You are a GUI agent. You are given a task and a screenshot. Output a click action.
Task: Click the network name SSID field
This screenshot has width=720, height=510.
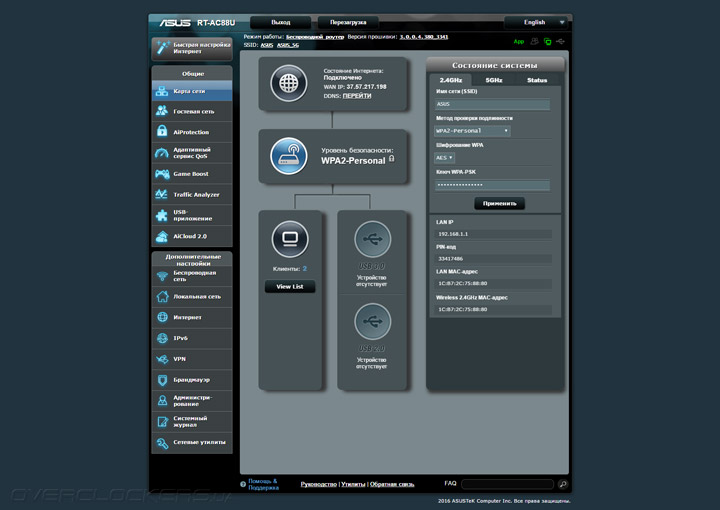click(492, 104)
